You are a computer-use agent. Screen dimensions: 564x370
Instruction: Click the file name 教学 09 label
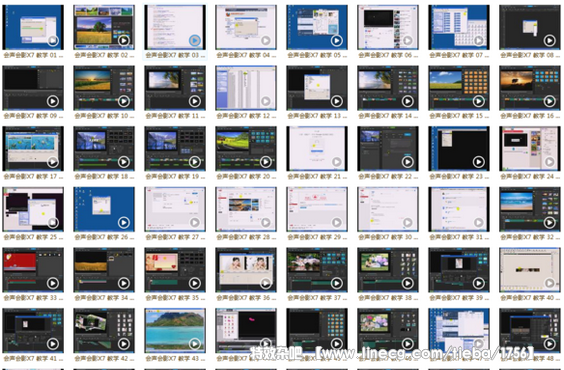click(x=33, y=116)
